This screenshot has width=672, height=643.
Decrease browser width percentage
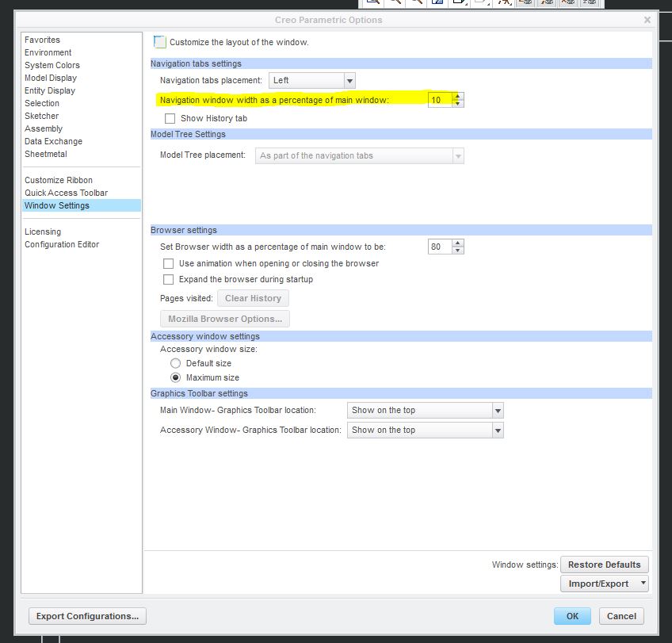[458, 250]
